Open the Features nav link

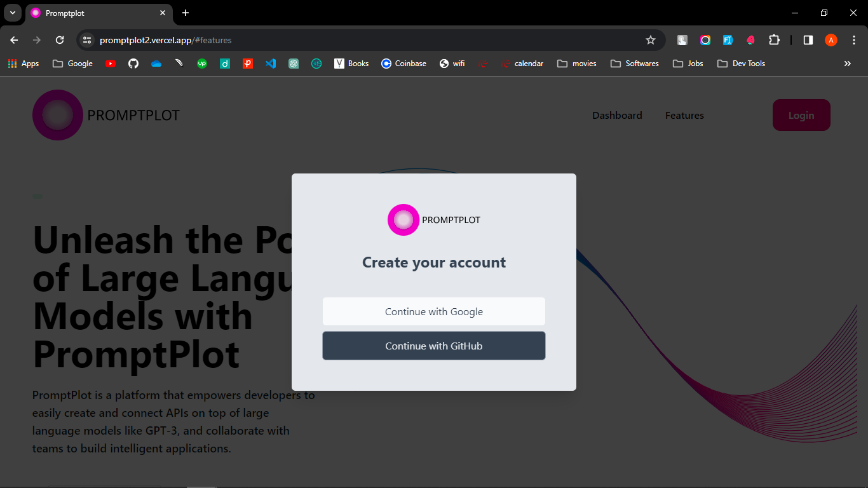click(x=684, y=115)
